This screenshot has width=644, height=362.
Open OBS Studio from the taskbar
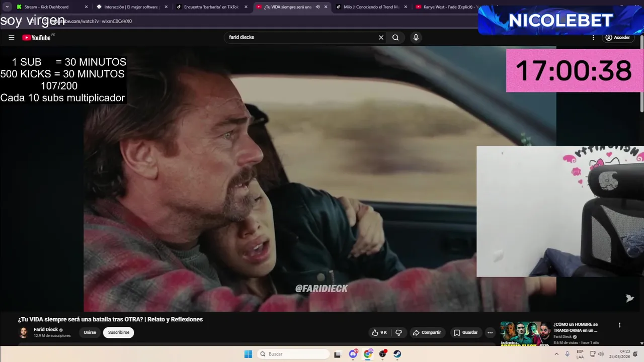tap(382, 354)
